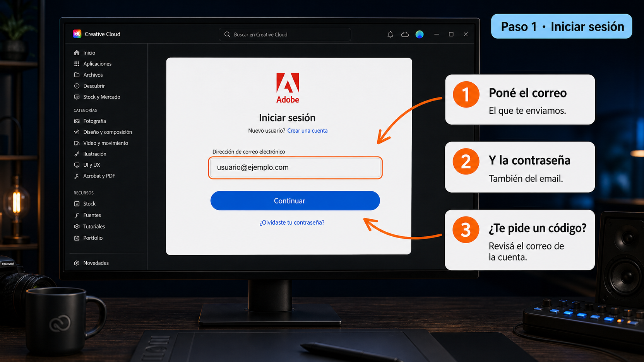Open the Tutoriales resource link

94,227
